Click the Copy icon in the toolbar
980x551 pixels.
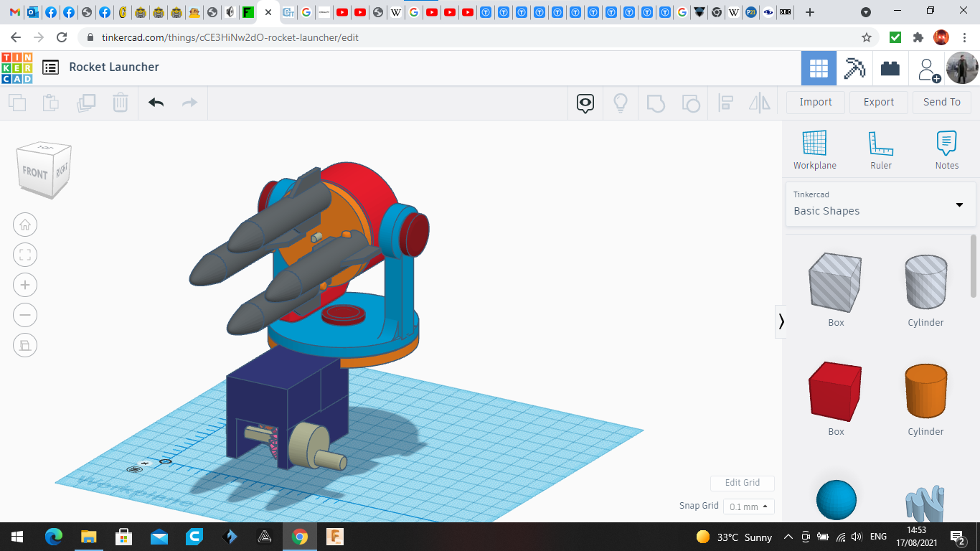click(x=17, y=103)
